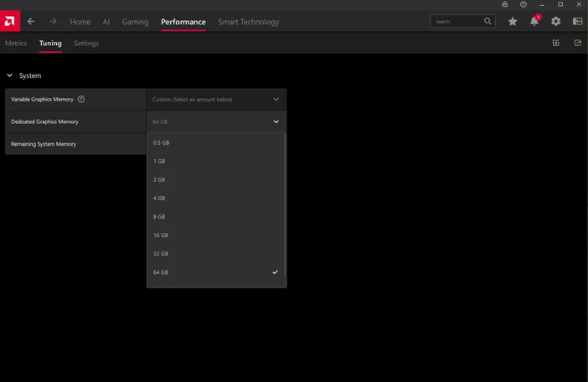Open help question mark icon in title bar
This screenshot has width=588, height=382.
coord(524,4)
